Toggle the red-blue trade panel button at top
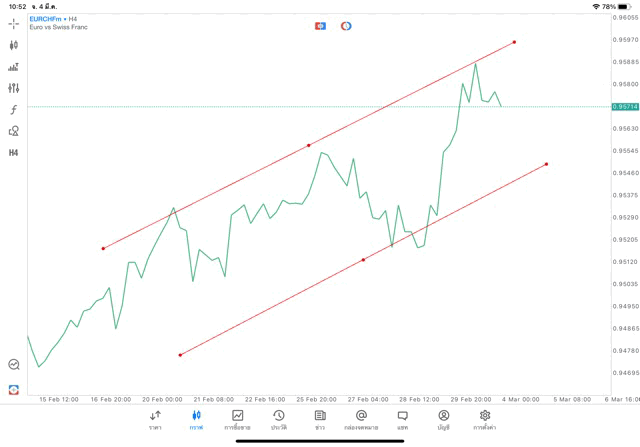640x447 pixels. click(x=320, y=26)
